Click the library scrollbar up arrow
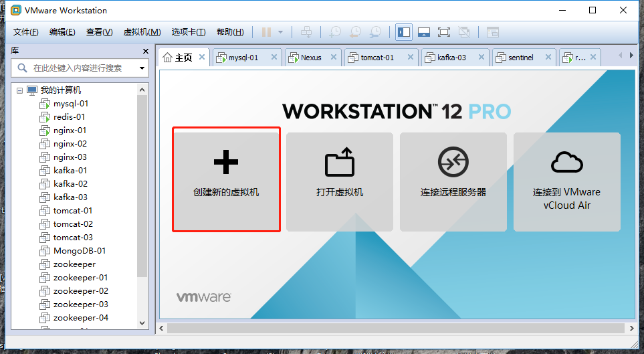The width and height of the screenshot is (644, 354). (x=142, y=90)
